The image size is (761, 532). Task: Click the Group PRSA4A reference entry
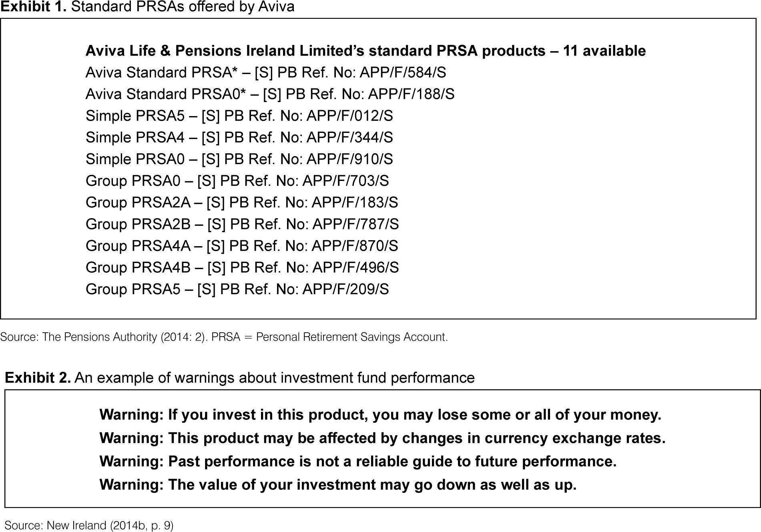241,245
